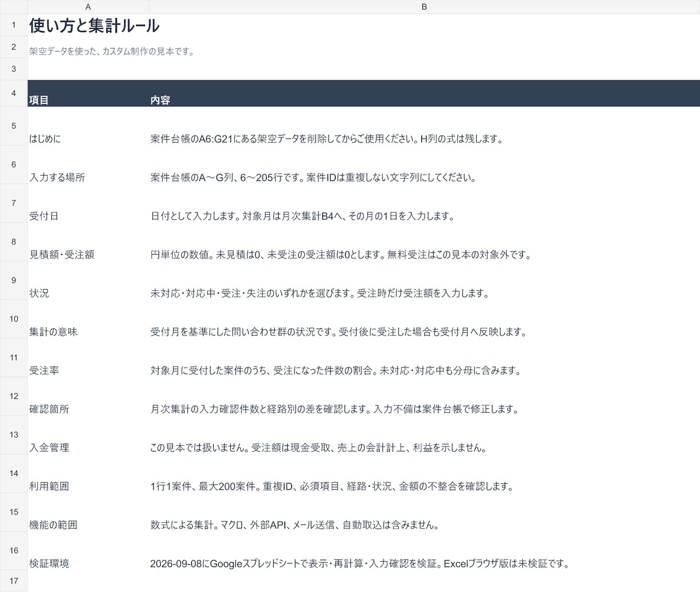
Task: Select column A header
Action: 88,7
